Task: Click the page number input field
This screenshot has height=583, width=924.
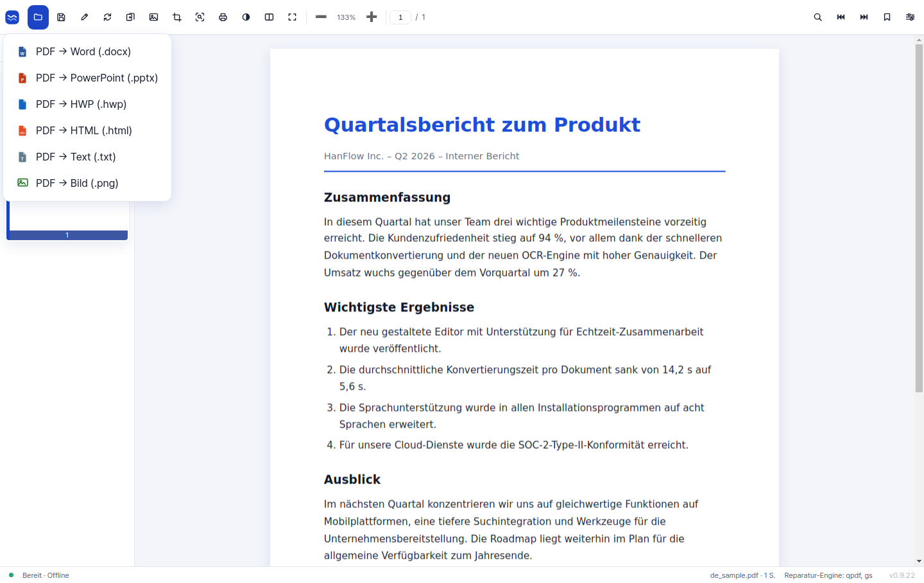Action: click(400, 17)
